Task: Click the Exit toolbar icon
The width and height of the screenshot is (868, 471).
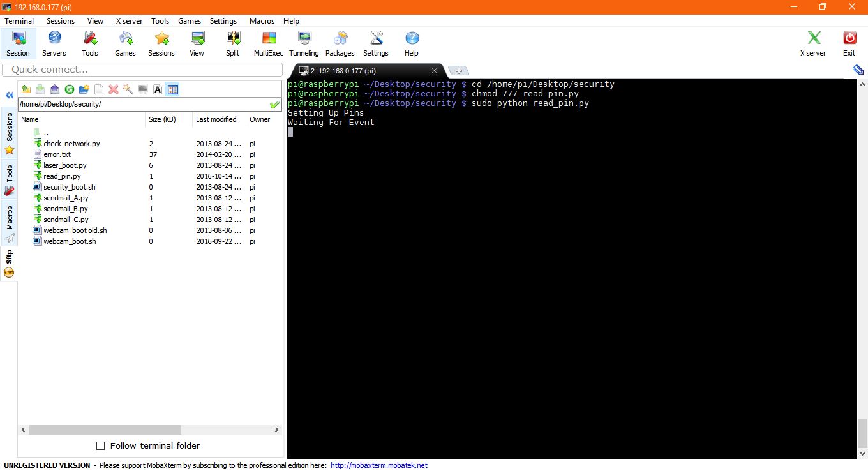Action: 849,43
